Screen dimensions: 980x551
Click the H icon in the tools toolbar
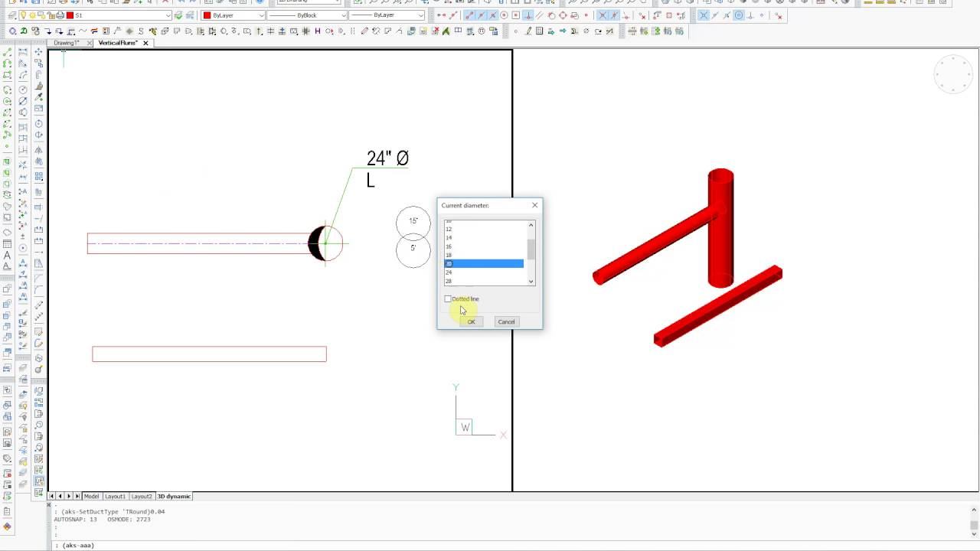[317, 31]
